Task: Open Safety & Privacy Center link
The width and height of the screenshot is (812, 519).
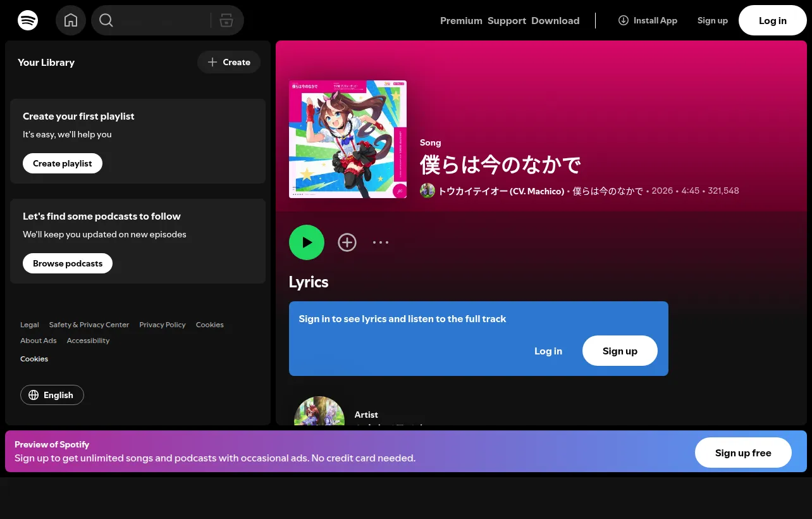Action: click(89, 325)
